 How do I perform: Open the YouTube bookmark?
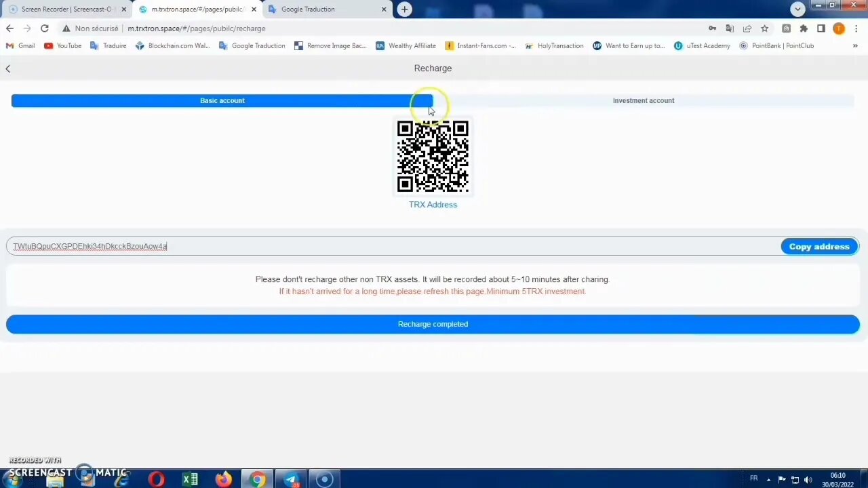click(x=62, y=46)
